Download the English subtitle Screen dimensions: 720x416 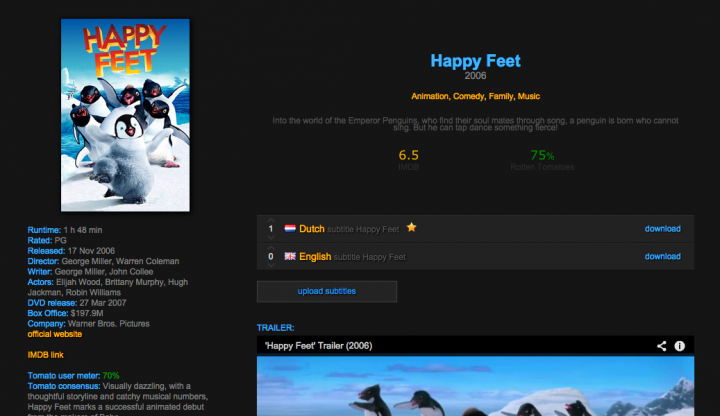point(663,256)
